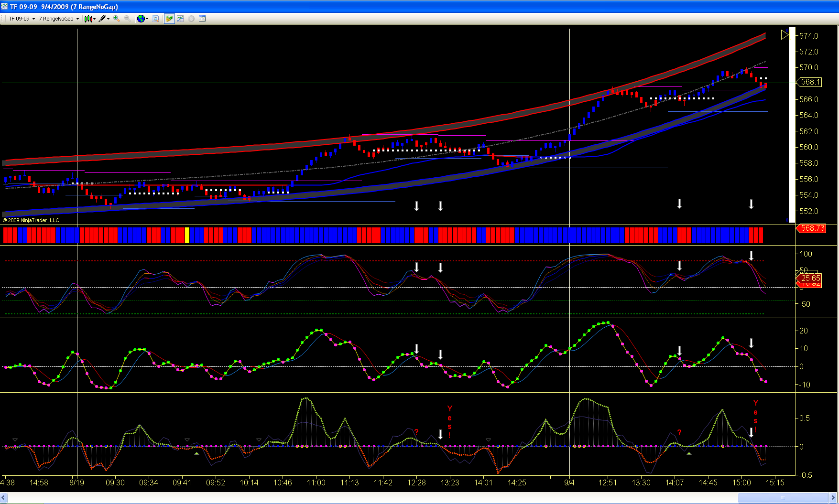Click the 09:41 time axis label

(x=182, y=483)
